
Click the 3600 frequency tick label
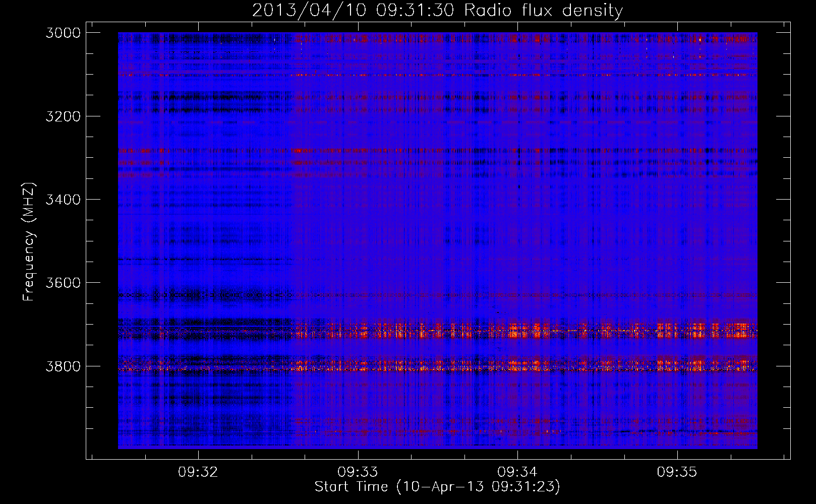(x=63, y=283)
